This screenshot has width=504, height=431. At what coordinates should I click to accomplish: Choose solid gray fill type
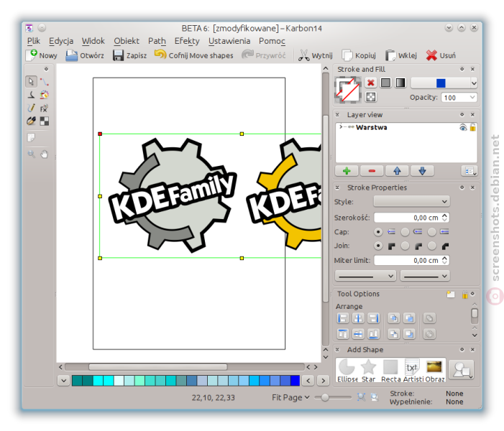tap(385, 83)
